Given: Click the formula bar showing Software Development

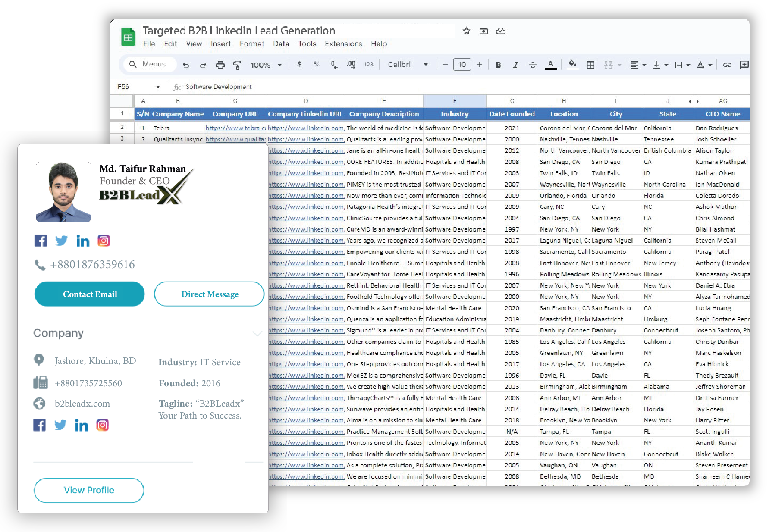Looking at the screenshot, I should 219,87.
